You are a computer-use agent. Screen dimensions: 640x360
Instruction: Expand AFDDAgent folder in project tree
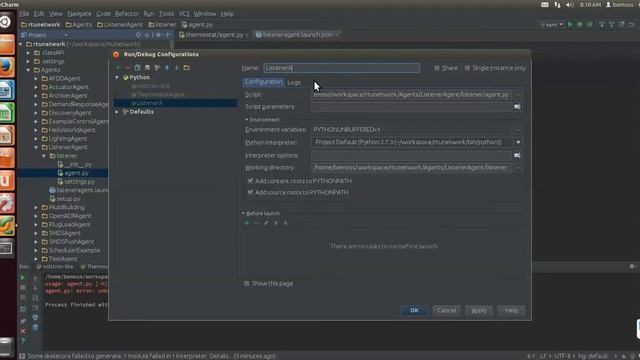(x=36, y=78)
